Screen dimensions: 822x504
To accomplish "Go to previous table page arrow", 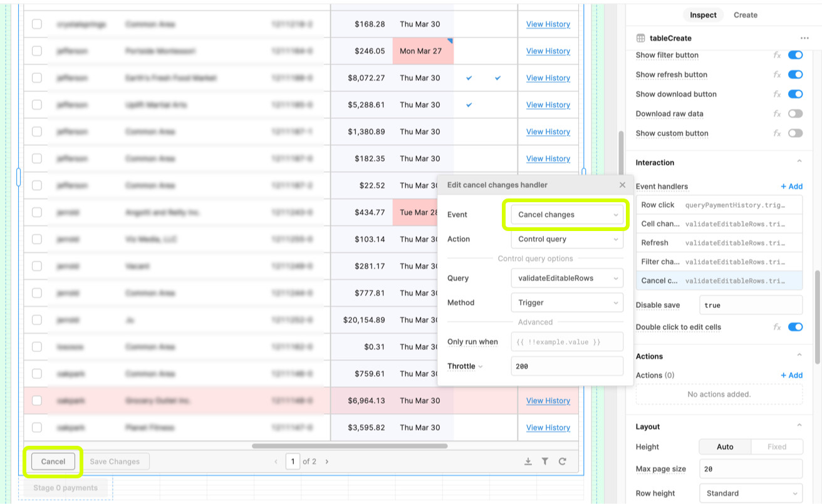I will coord(276,461).
